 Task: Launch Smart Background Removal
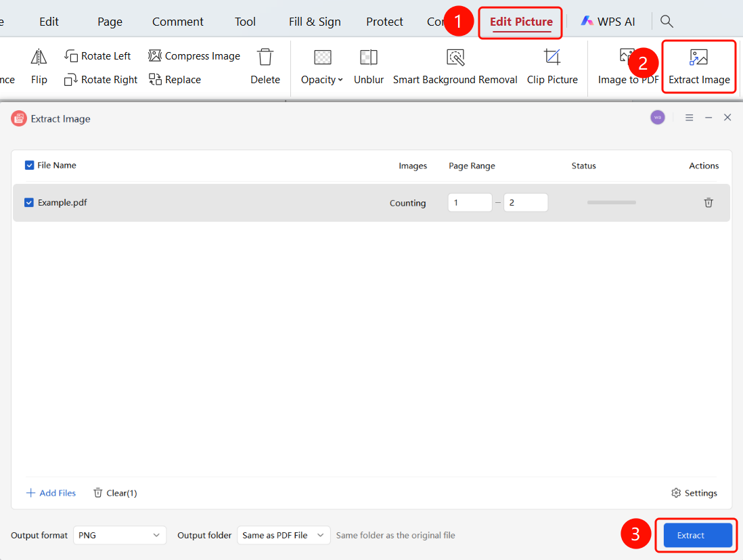click(455, 67)
